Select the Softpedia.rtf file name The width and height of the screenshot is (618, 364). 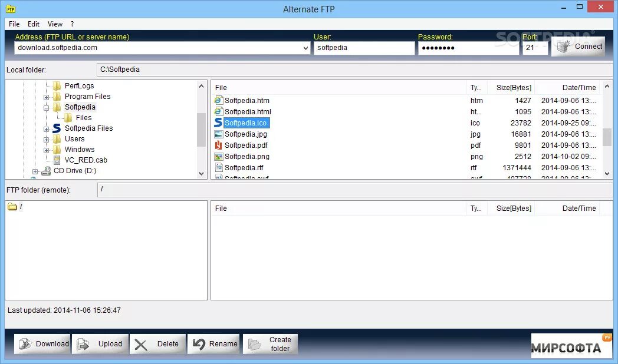(x=244, y=168)
